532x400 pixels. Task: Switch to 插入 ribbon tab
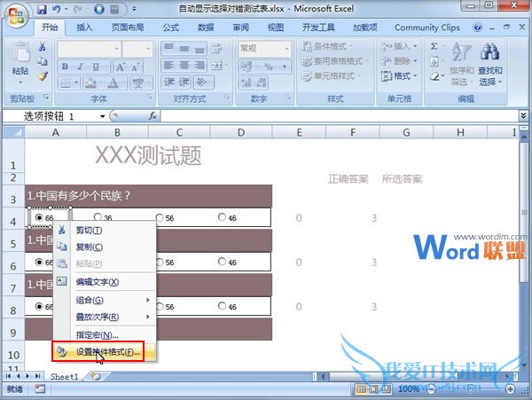84,27
